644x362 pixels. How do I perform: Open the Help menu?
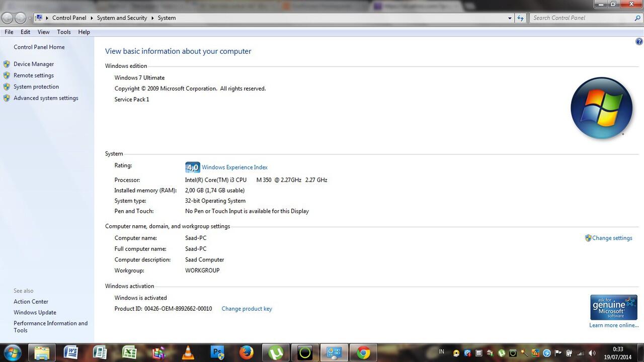point(84,32)
